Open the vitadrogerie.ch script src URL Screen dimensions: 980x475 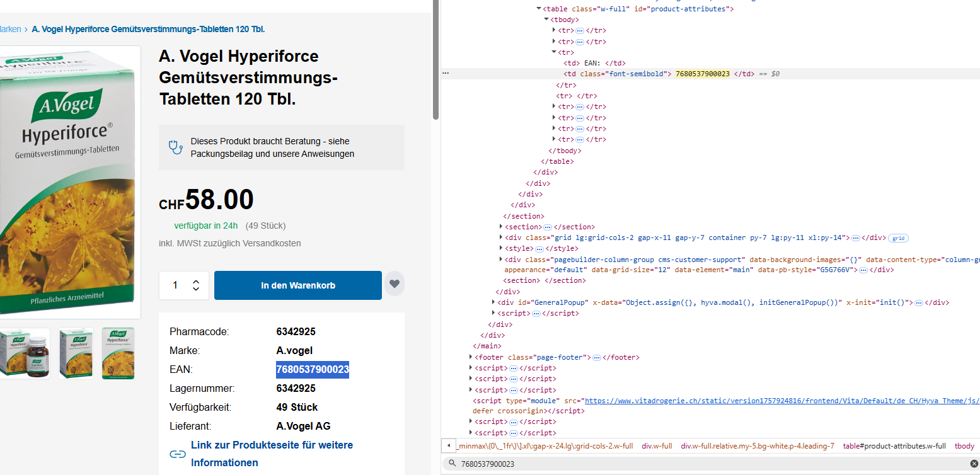(781, 401)
